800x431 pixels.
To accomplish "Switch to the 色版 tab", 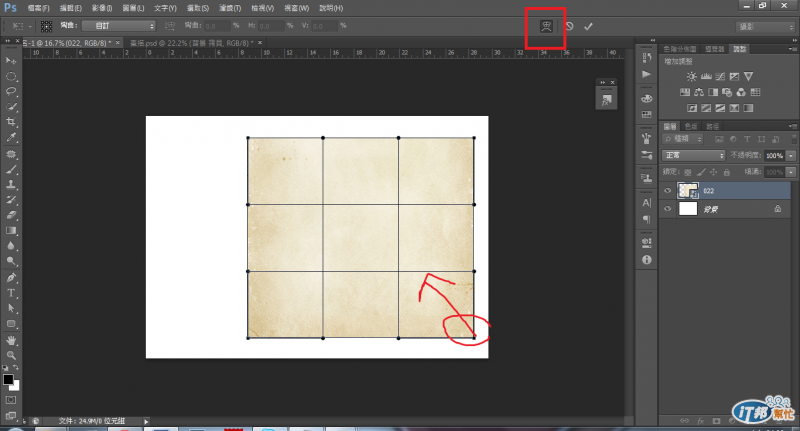I will [691, 126].
